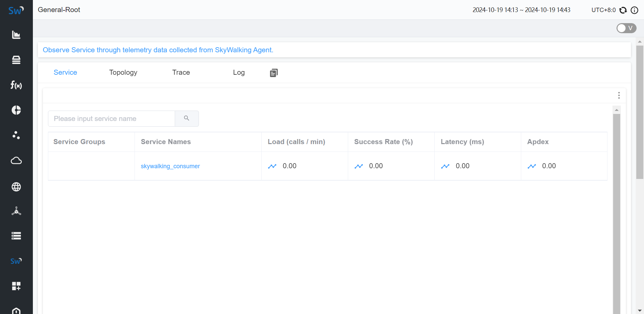Screen dimensions: 644x314
Task: Open the cloud sidebar icon
Action: click(x=16, y=161)
